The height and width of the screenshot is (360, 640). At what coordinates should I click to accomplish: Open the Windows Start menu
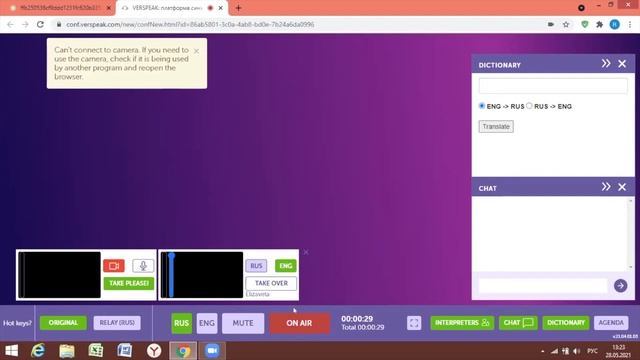tap(11, 351)
